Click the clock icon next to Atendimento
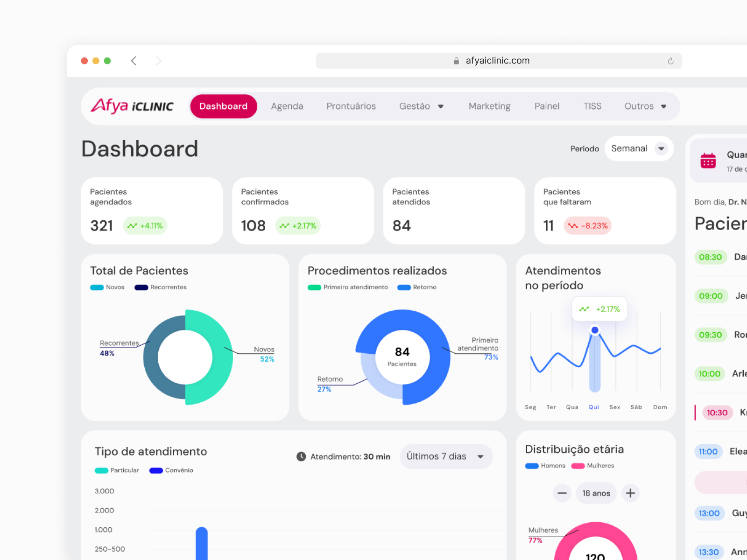 click(x=301, y=456)
